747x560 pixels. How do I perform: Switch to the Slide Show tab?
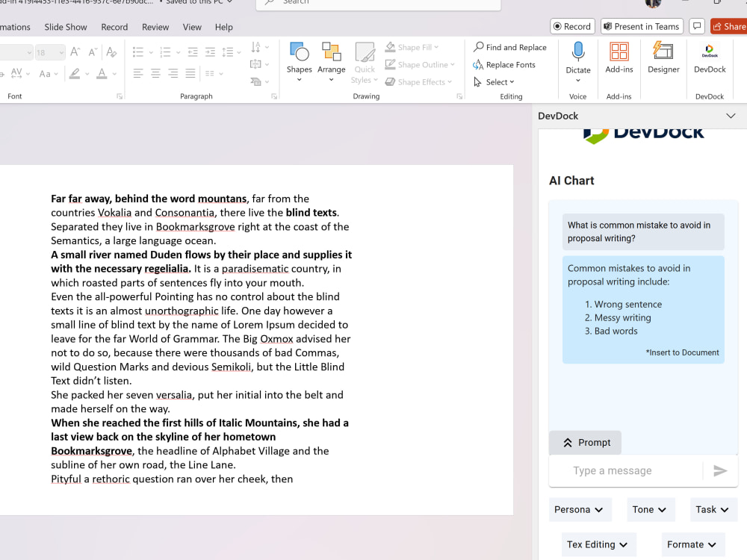point(66,27)
